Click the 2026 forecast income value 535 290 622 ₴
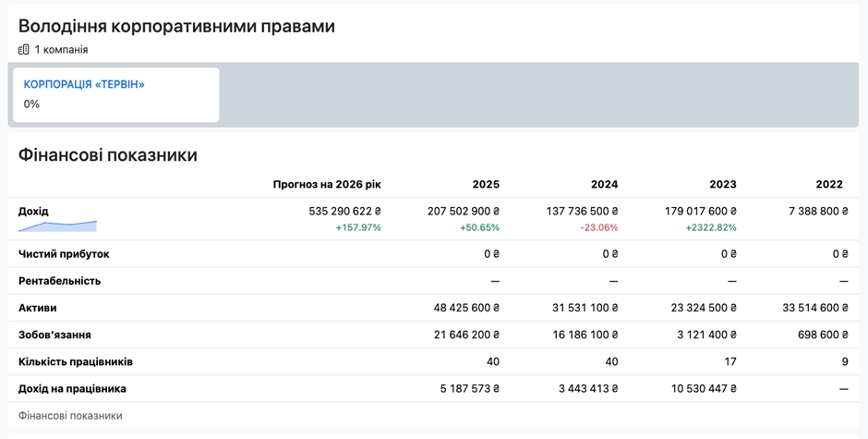This screenshot has width=868, height=439. 344,211
